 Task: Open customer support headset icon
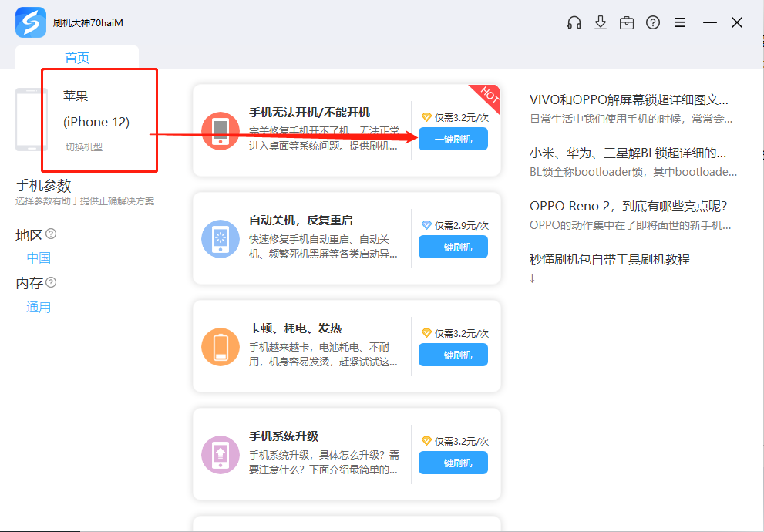coord(574,22)
